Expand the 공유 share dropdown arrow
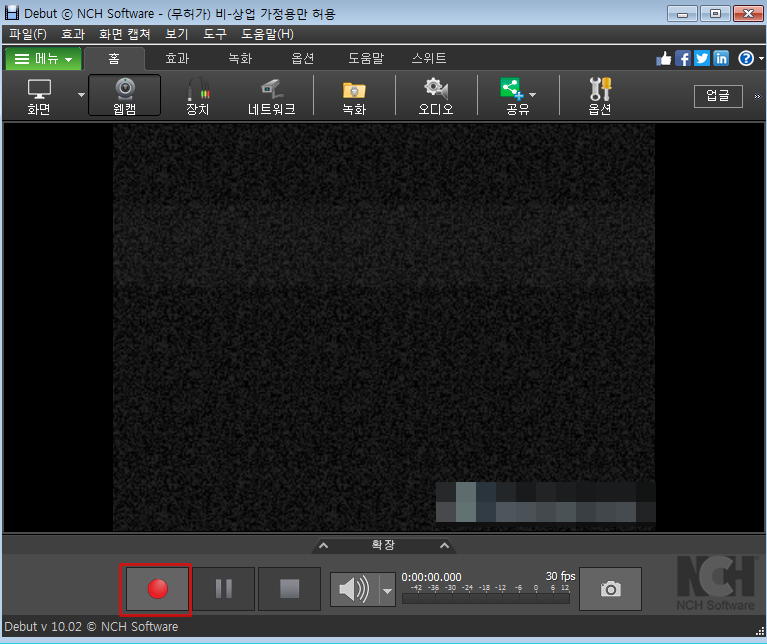This screenshot has width=767, height=644. pyautogui.click(x=533, y=95)
